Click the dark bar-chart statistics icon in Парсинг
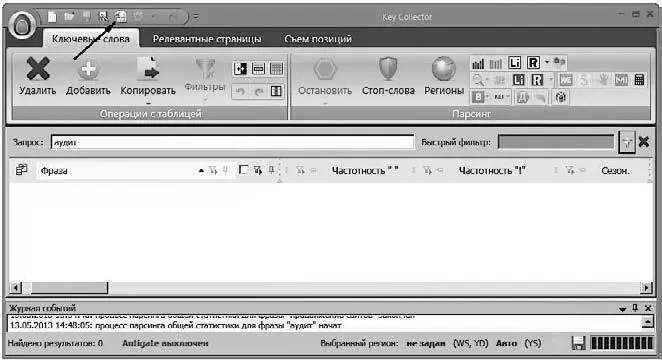Viewport: 662px width, 360px height. (478, 64)
